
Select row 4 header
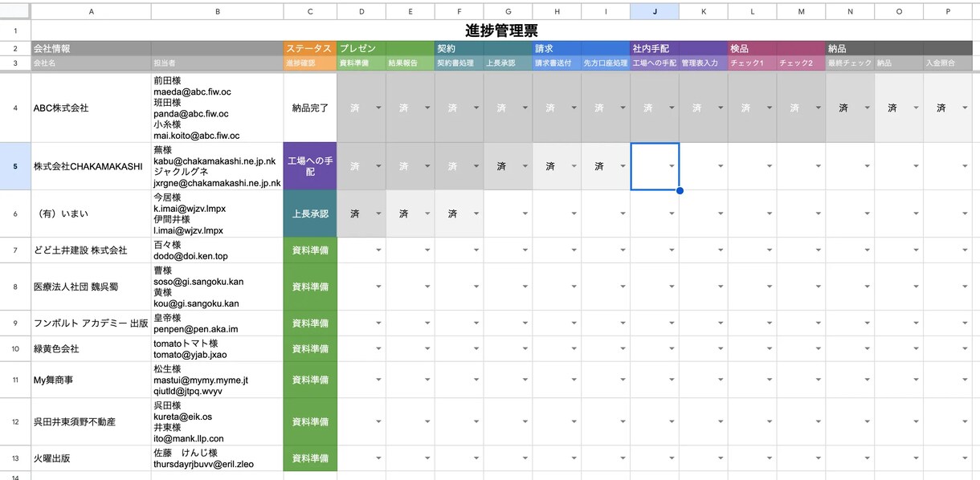click(15, 108)
